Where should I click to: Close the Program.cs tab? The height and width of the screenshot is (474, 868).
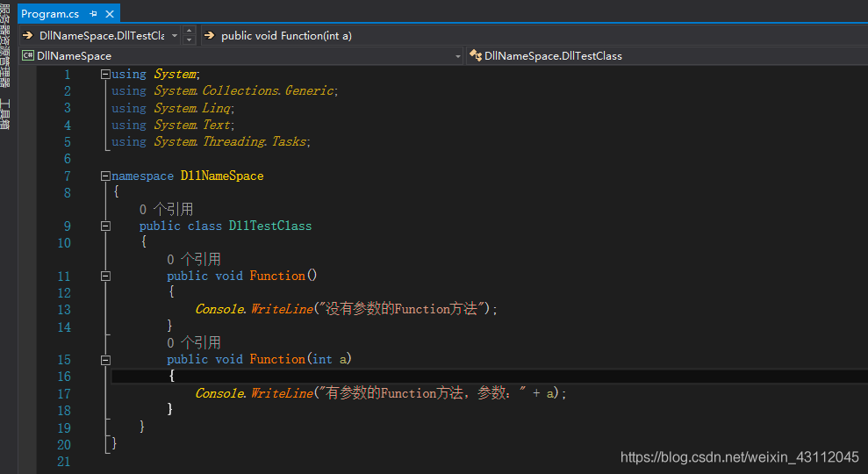click(x=110, y=14)
